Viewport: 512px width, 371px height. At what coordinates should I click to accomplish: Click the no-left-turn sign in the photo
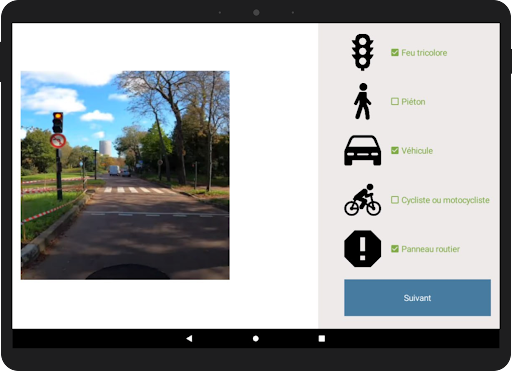pyautogui.click(x=58, y=141)
